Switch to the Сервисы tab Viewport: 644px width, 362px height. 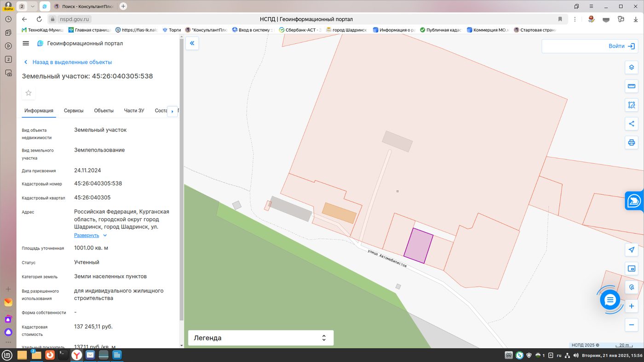(74, 111)
